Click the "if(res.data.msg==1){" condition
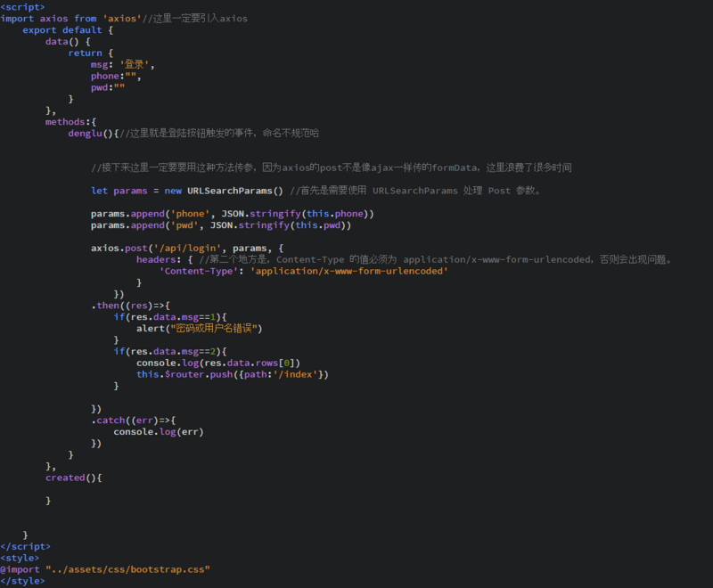The width and height of the screenshot is (713, 588). point(170,317)
